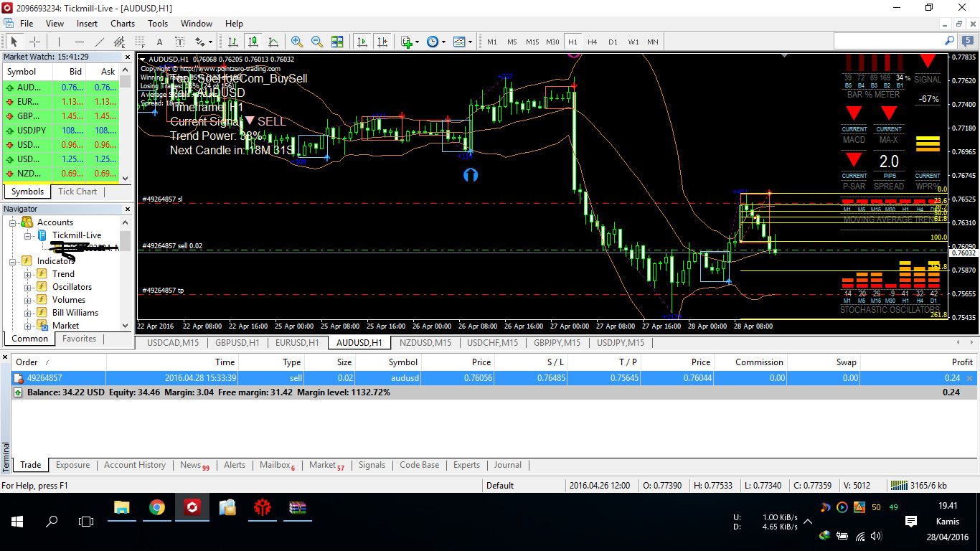Open the EURUSD,H1 chart tab
The width and height of the screenshot is (980, 551).
pos(296,343)
